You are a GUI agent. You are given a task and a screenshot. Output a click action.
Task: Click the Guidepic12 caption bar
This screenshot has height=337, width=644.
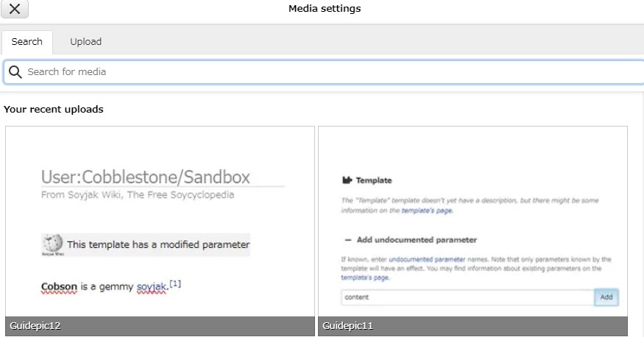(160, 326)
